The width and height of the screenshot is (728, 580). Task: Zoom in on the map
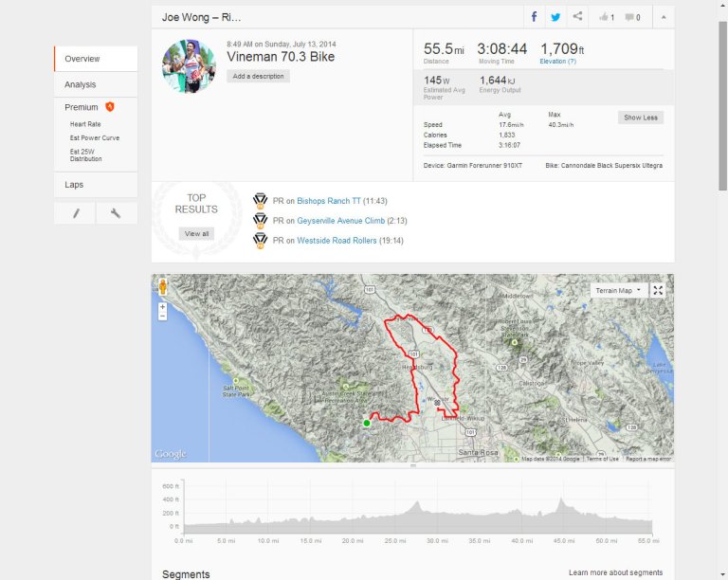coord(162,306)
